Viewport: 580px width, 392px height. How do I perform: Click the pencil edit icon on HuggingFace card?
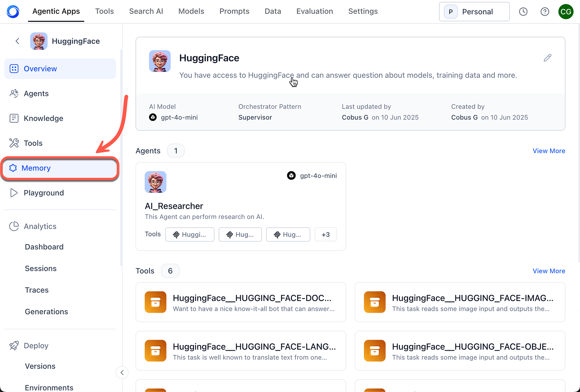[x=547, y=58]
